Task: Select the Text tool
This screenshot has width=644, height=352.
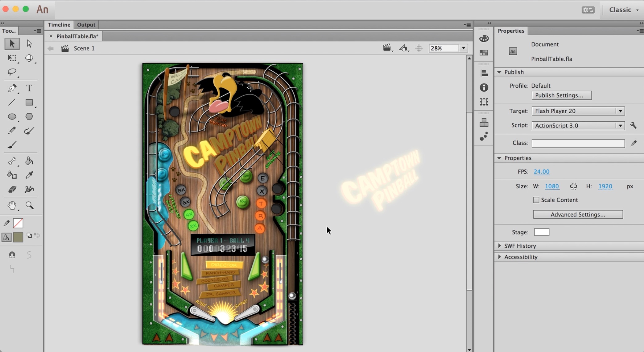Action: click(x=29, y=88)
